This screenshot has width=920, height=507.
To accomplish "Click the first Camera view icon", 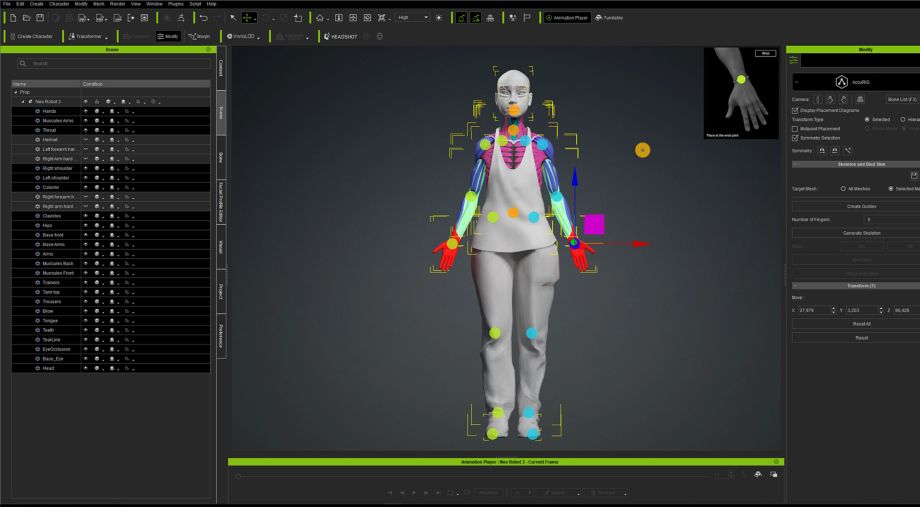I will (x=817, y=100).
